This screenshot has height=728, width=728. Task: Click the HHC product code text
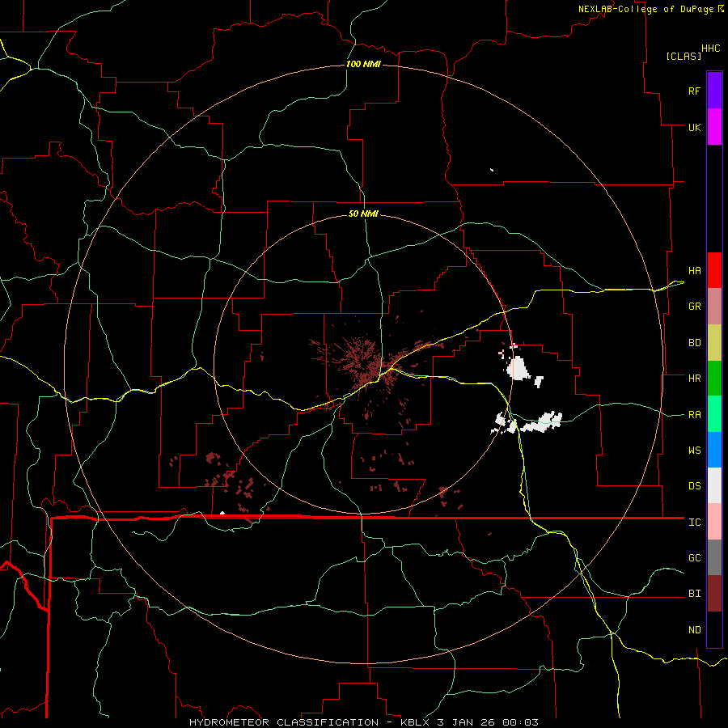[711, 49]
